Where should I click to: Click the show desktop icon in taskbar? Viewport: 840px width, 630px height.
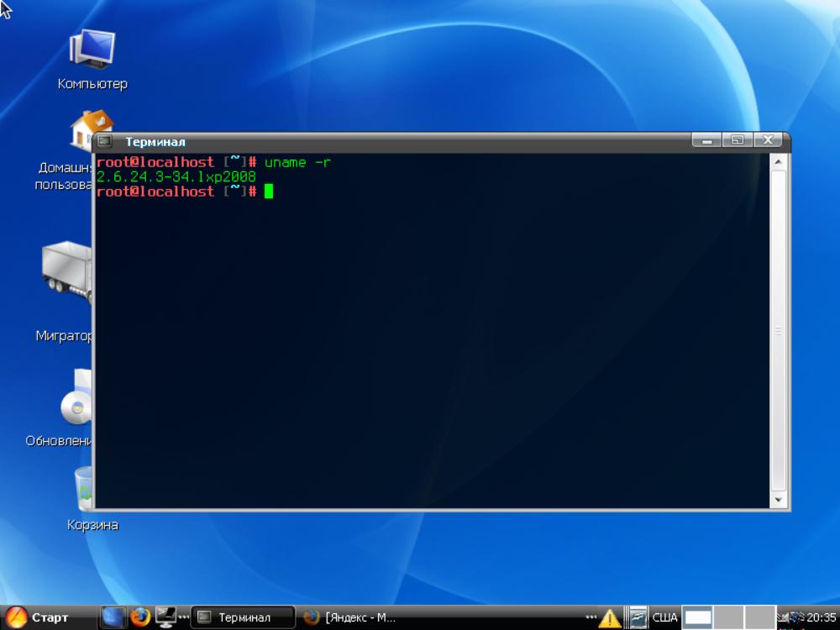[113, 617]
